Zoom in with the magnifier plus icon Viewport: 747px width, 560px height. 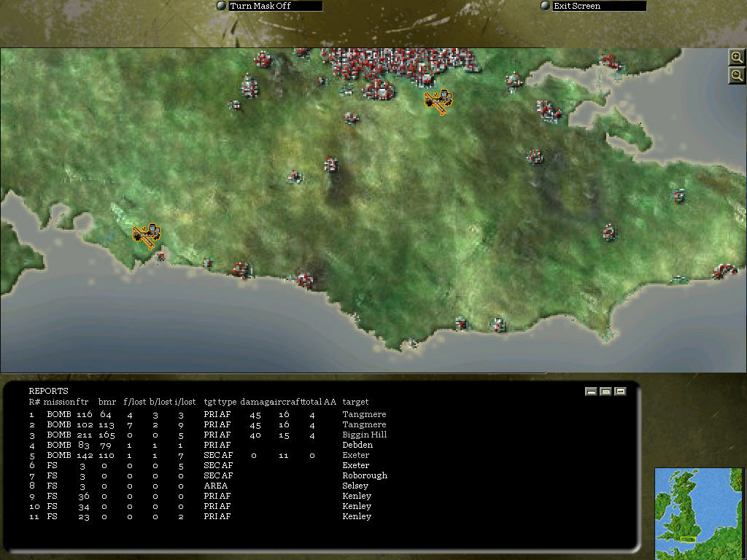point(737,57)
